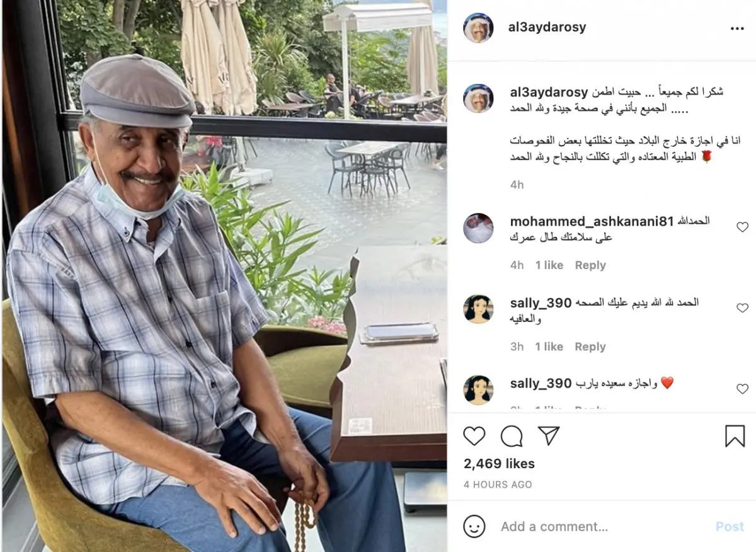Share the post via paper plane icon

click(x=549, y=435)
